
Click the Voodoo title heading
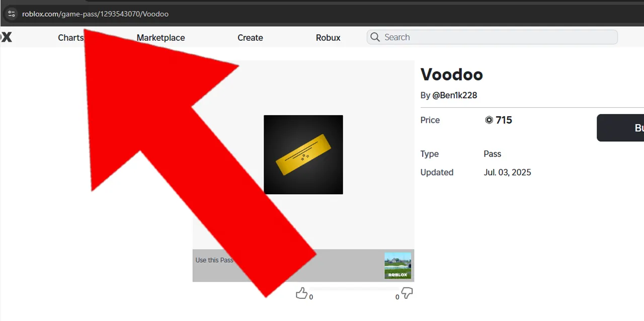(x=452, y=74)
